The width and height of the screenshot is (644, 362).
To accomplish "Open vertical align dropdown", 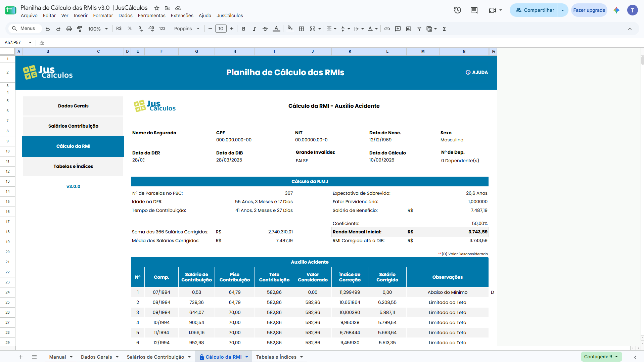I will tap(345, 29).
